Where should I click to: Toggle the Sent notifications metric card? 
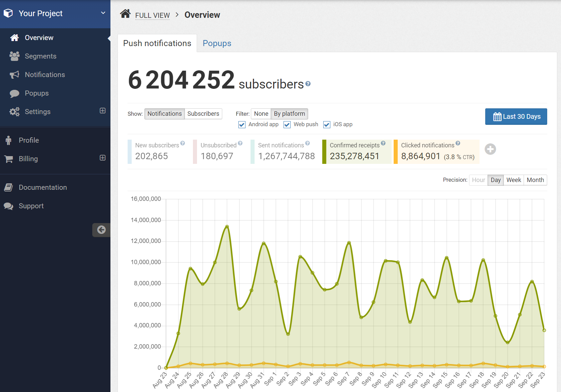tap(285, 152)
